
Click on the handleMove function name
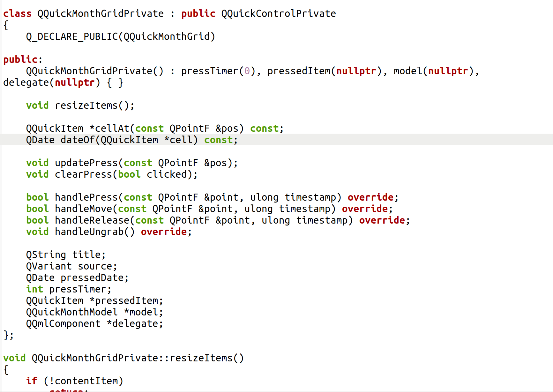tap(84, 209)
